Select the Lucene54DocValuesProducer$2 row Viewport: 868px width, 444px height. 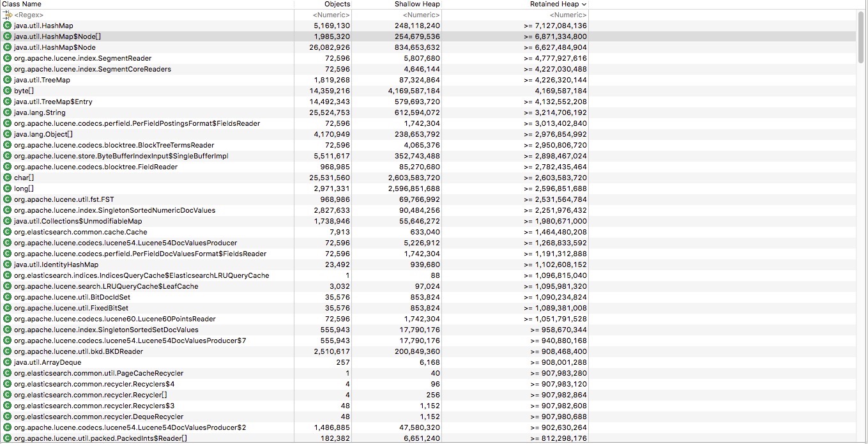tap(428, 427)
